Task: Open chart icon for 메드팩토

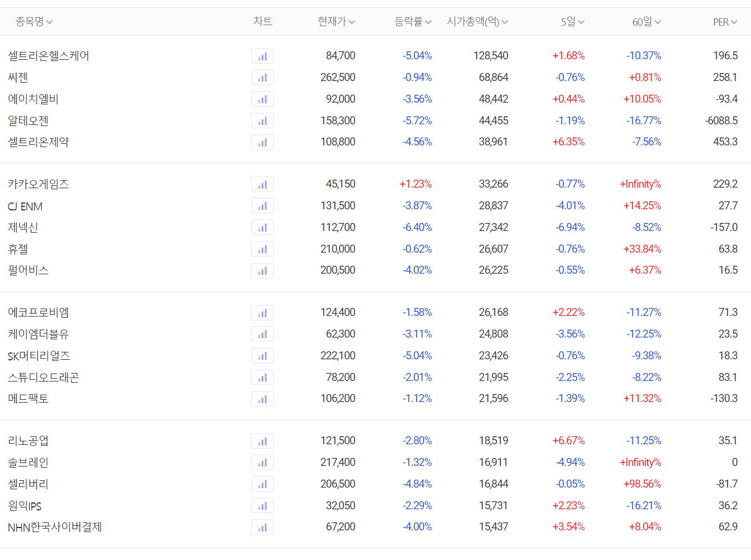Action: [x=263, y=399]
